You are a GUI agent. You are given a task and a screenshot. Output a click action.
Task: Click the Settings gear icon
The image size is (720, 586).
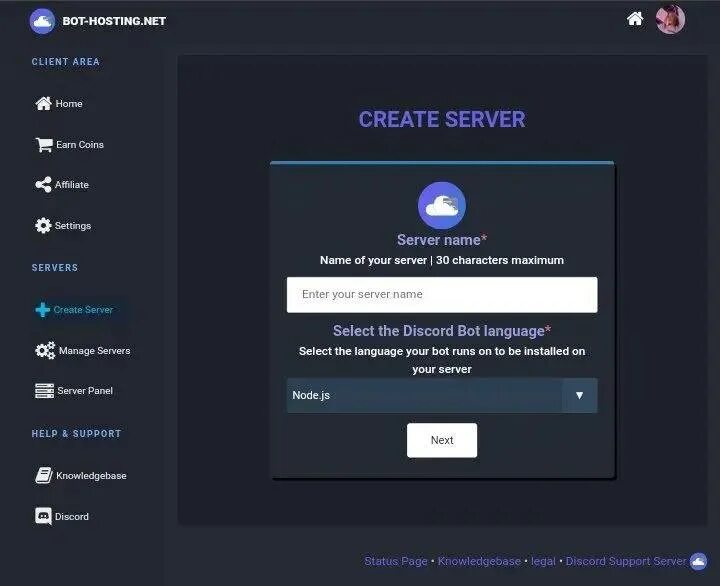[43, 225]
